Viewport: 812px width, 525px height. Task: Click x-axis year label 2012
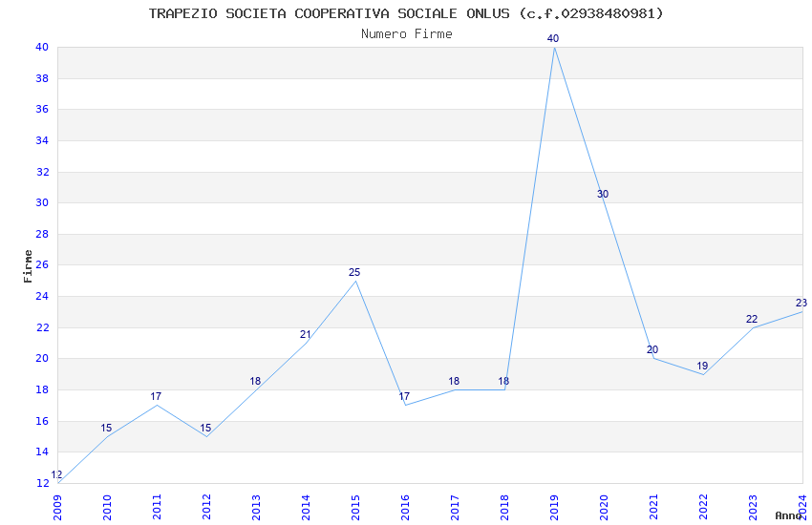tap(206, 507)
